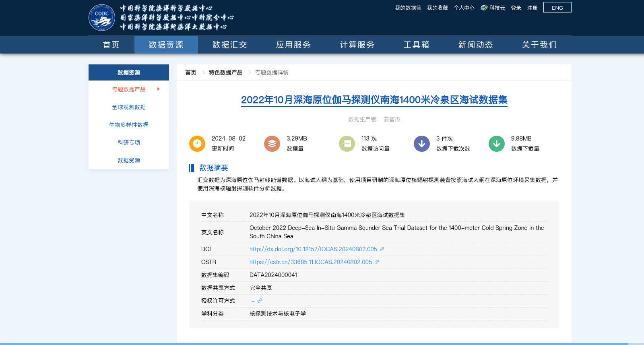Switch language with the ENG button
Image resolution: width=644 pixels, height=345 pixels.
pyautogui.click(x=557, y=7)
